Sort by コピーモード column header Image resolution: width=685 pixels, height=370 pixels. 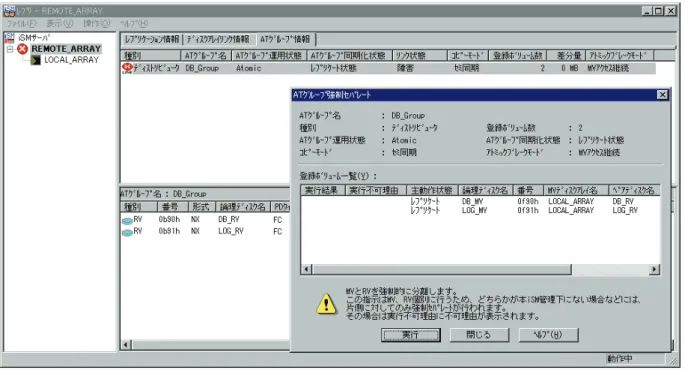pyautogui.click(x=468, y=55)
